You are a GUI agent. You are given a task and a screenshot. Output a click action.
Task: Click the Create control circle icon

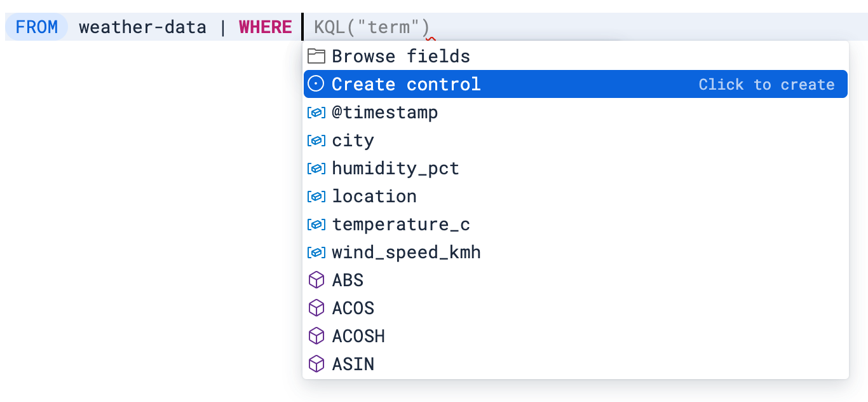(316, 84)
